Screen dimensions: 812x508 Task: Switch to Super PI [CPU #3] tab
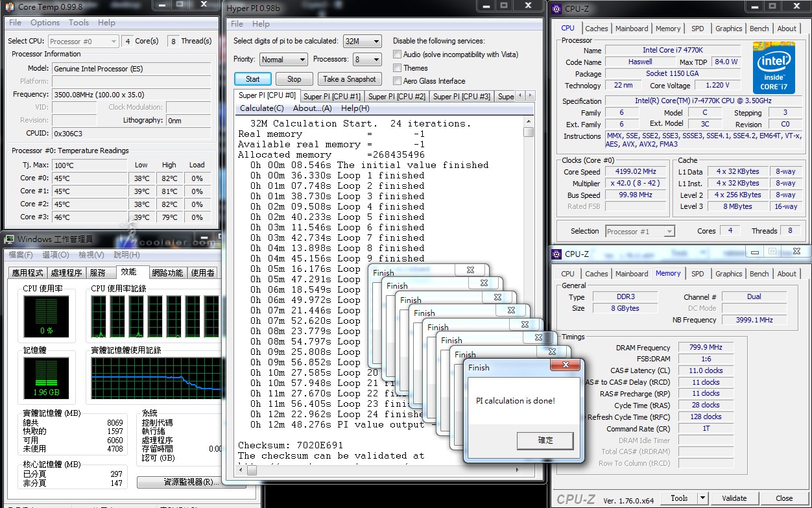click(x=462, y=97)
